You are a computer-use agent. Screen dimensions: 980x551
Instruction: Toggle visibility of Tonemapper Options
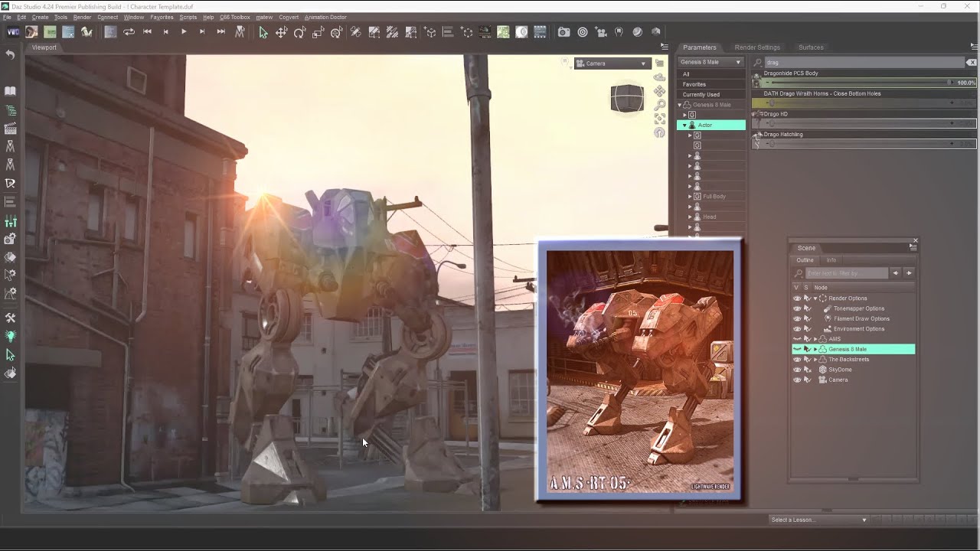tap(797, 308)
